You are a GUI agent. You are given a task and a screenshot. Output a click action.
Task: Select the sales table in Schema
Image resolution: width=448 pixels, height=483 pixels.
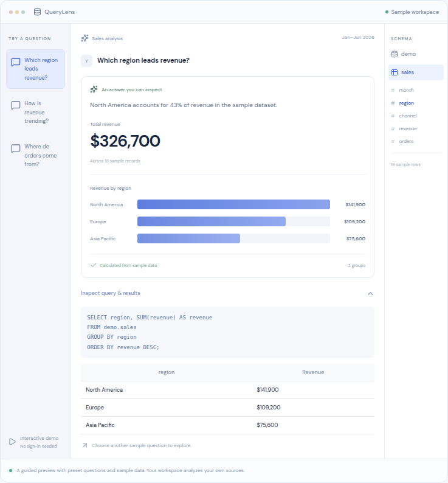(x=416, y=72)
